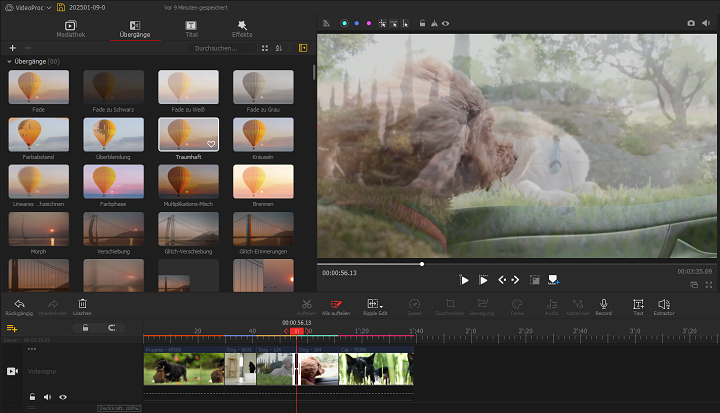Mute the video track speaker icon

(x=48, y=397)
